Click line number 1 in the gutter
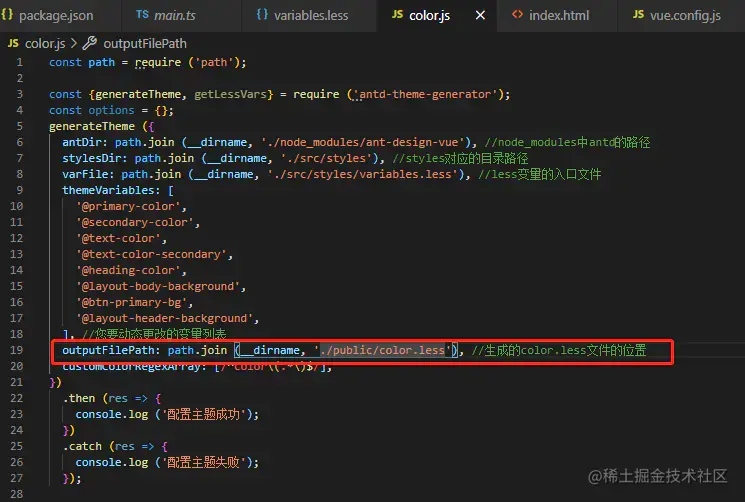Image resolution: width=745 pixels, height=502 pixels. pos(19,62)
